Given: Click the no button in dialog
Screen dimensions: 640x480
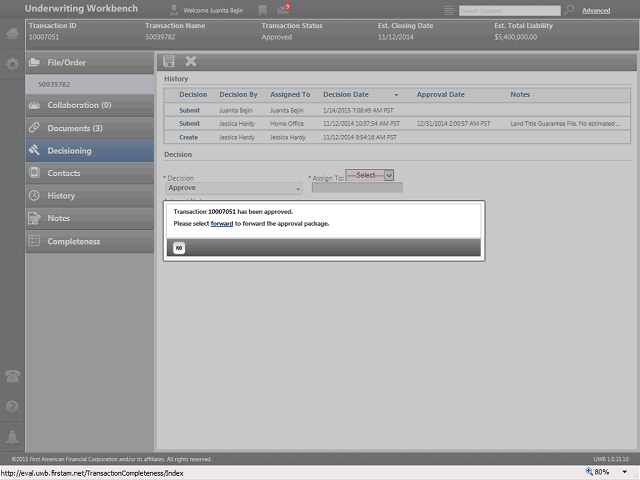Looking at the screenshot, I should tap(179, 248).
